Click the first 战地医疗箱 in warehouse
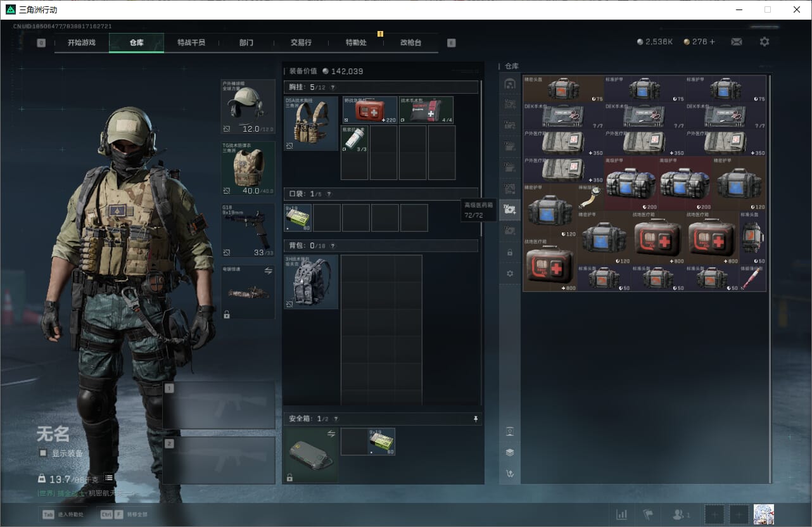Screen dimensions: 812x527 (657, 238)
